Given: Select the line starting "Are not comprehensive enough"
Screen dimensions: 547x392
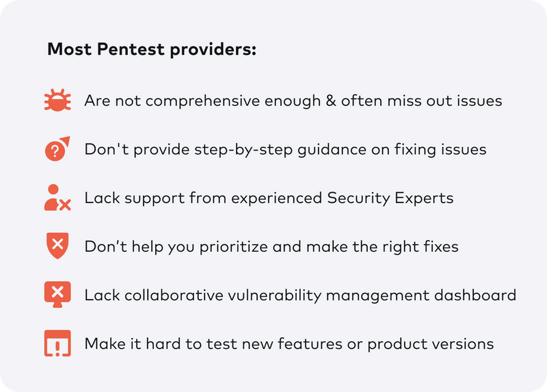Looking at the screenshot, I should (293, 101).
